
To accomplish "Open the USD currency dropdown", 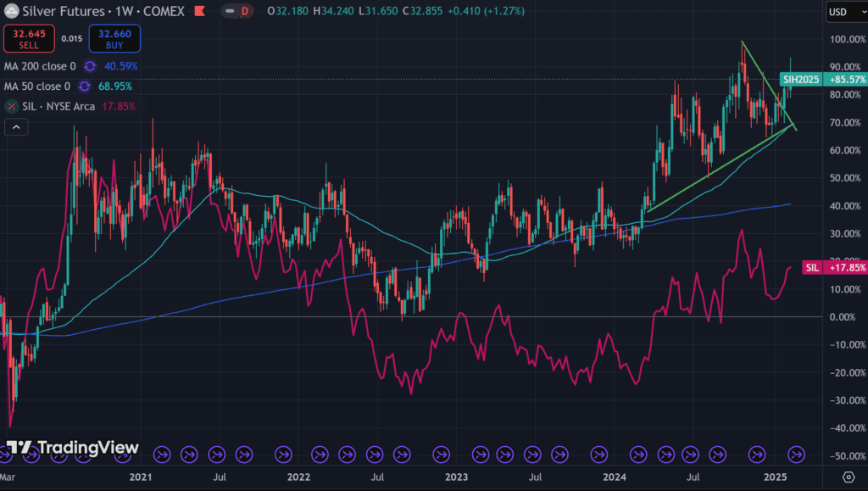I will tap(847, 12).
